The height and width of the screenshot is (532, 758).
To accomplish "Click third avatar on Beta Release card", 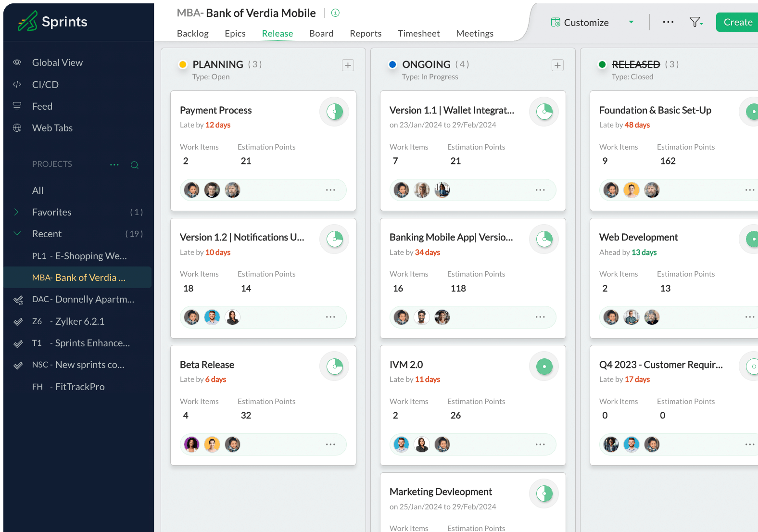I will click(x=232, y=444).
